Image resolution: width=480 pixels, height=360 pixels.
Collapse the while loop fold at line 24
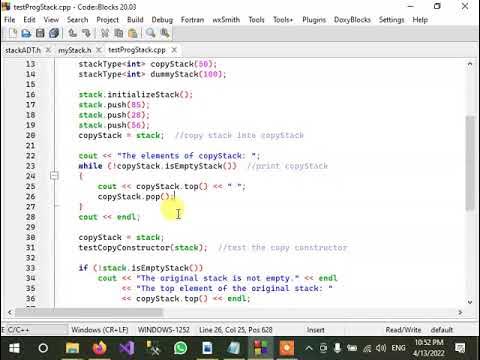[x=54, y=176]
